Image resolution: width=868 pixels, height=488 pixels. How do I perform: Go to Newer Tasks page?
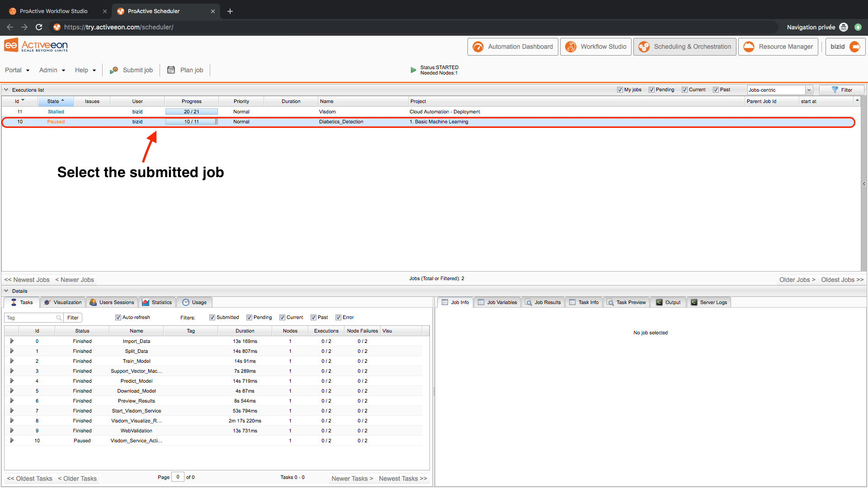[352, 479]
